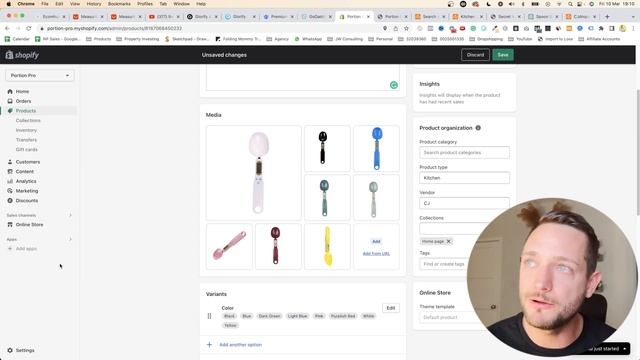640x360 pixels.
Task: Click the Black color variant chip
Action: [229, 316]
